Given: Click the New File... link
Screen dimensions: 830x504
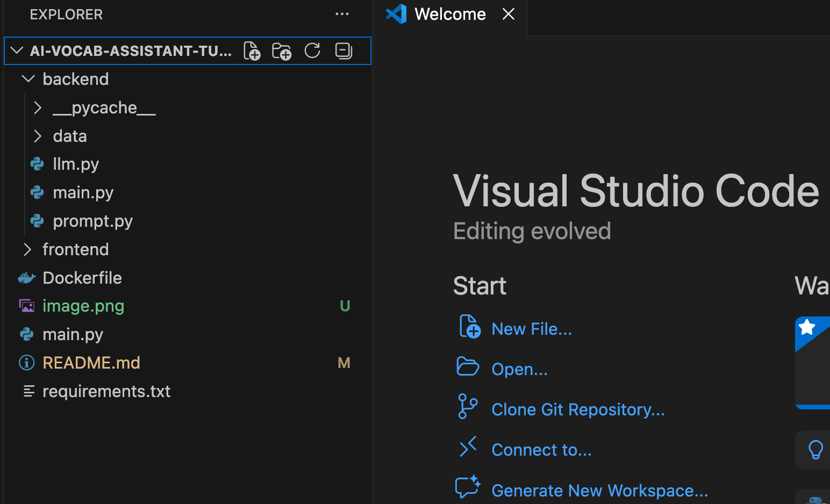Looking at the screenshot, I should pyautogui.click(x=531, y=329).
